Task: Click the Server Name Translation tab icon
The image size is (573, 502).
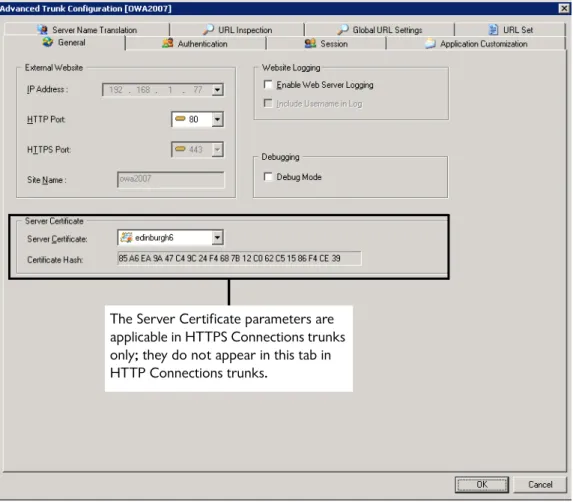Action: click(42, 30)
